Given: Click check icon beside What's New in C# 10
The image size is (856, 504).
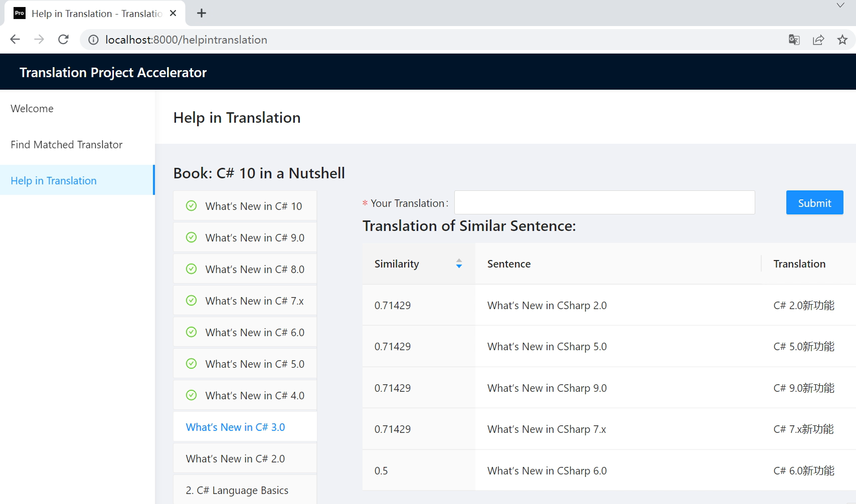Looking at the screenshot, I should 192,206.
